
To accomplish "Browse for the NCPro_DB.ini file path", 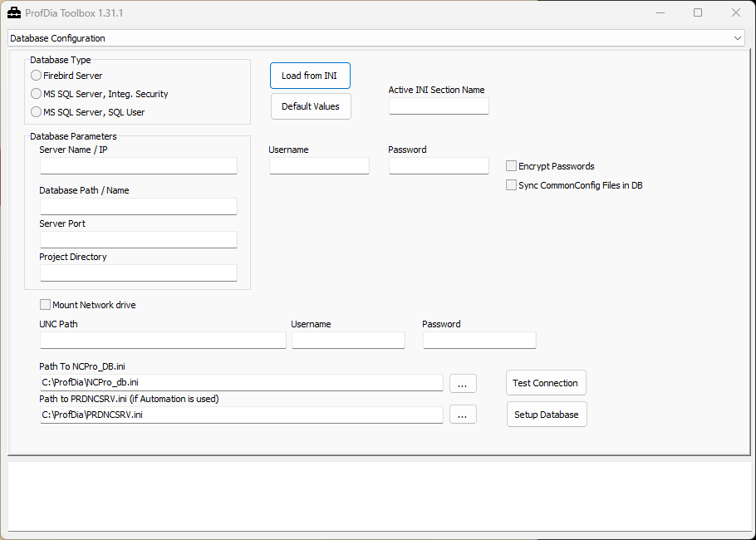I will 463,383.
